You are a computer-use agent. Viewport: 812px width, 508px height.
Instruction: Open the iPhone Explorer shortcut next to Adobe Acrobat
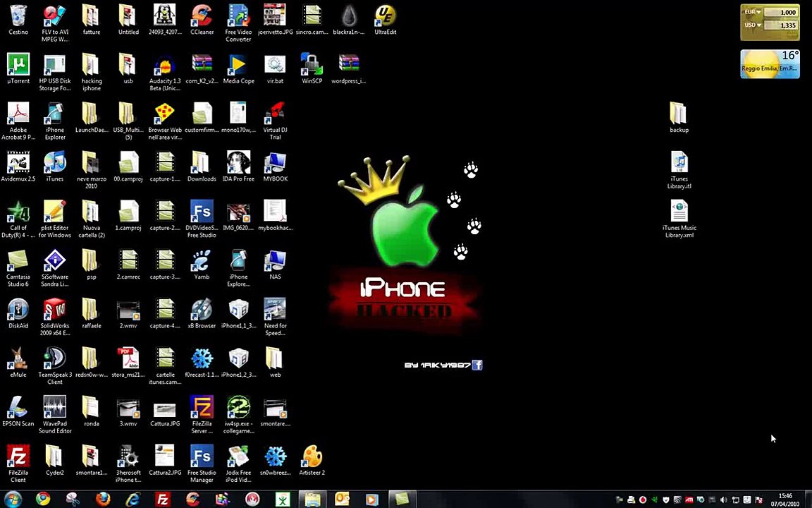click(x=55, y=122)
